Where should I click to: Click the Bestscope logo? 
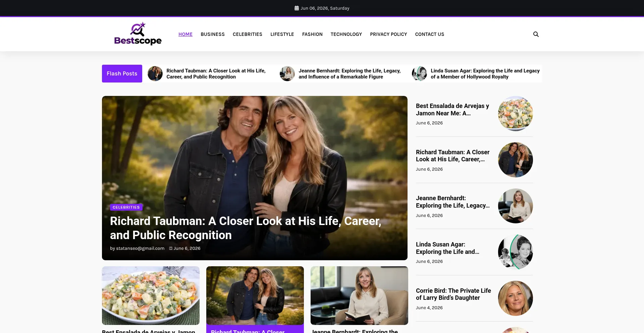pyautogui.click(x=138, y=34)
